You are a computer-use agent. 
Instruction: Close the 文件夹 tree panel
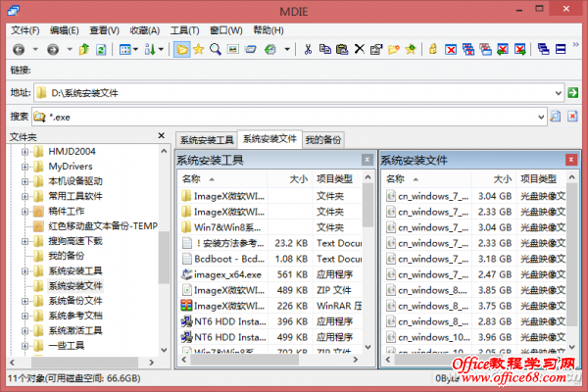point(162,135)
